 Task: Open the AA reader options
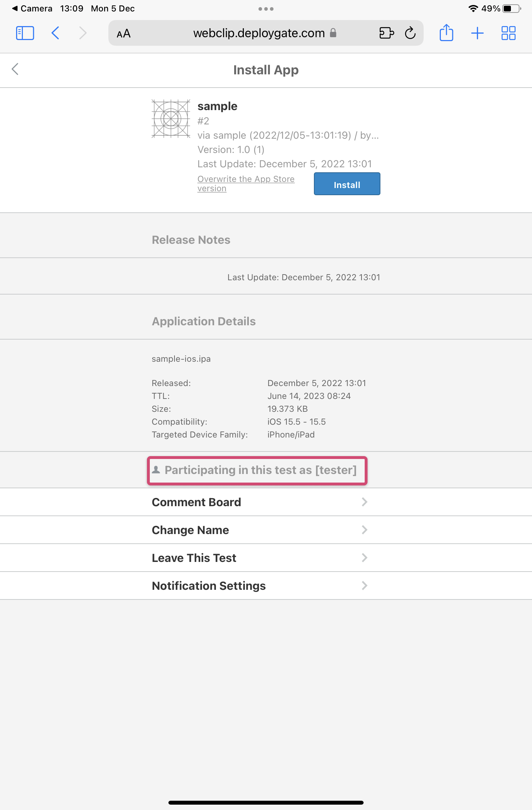(124, 34)
